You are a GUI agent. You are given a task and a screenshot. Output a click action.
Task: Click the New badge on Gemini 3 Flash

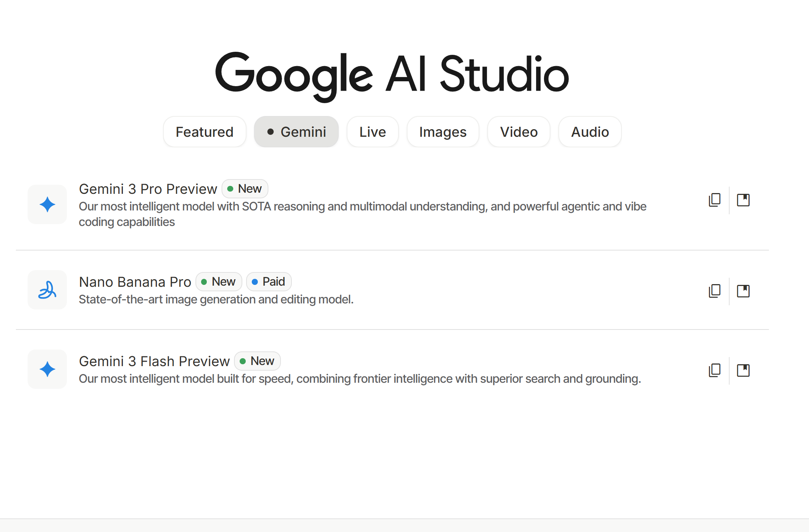click(257, 361)
